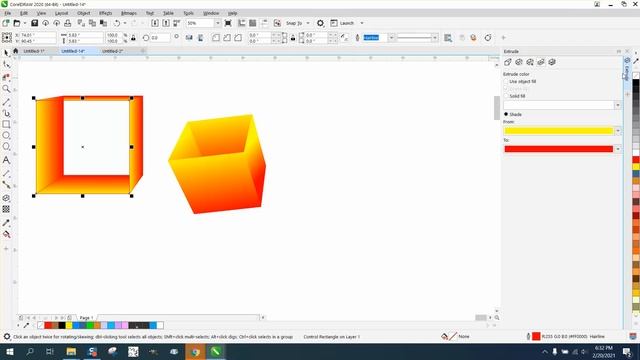
Task: Click the Import icon in the toolbar
Action: (x=155, y=23)
